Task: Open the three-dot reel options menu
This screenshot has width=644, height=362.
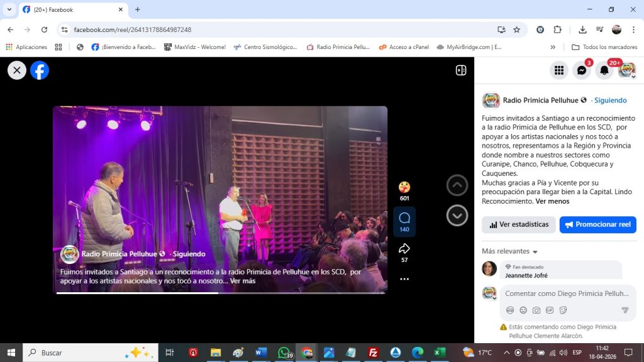Action: [x=404, y=278]
